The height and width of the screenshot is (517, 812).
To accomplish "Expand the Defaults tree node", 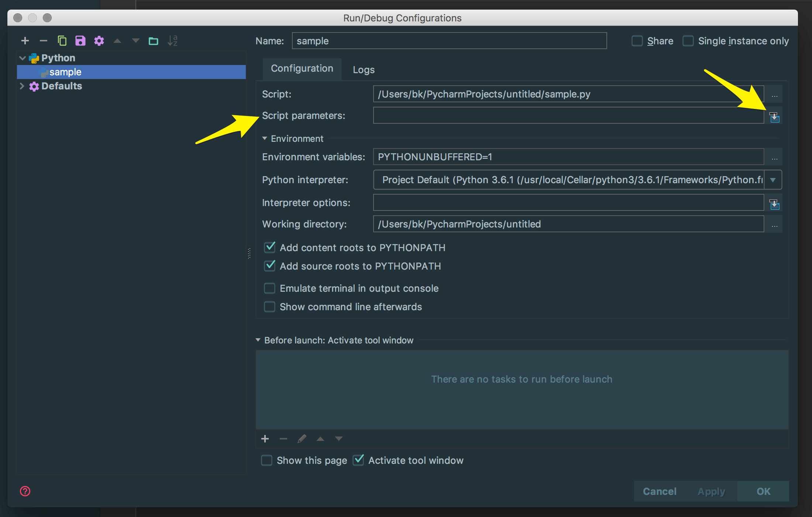I will [22, 86].
